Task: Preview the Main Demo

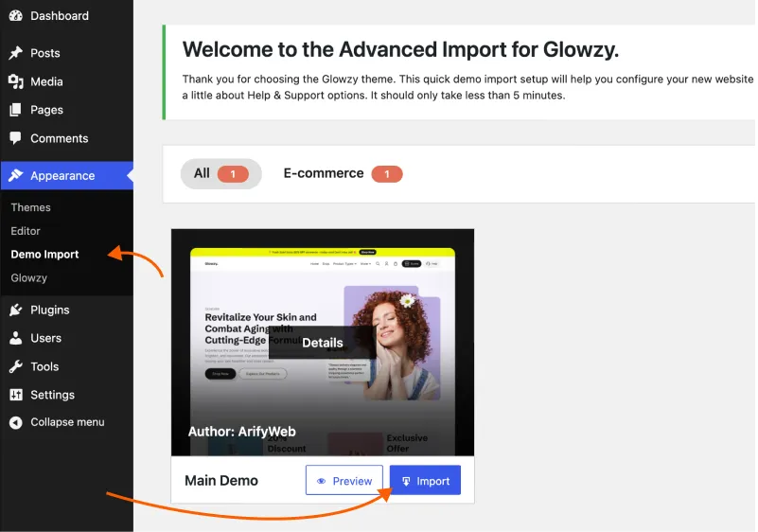Action: coord(344,480)
